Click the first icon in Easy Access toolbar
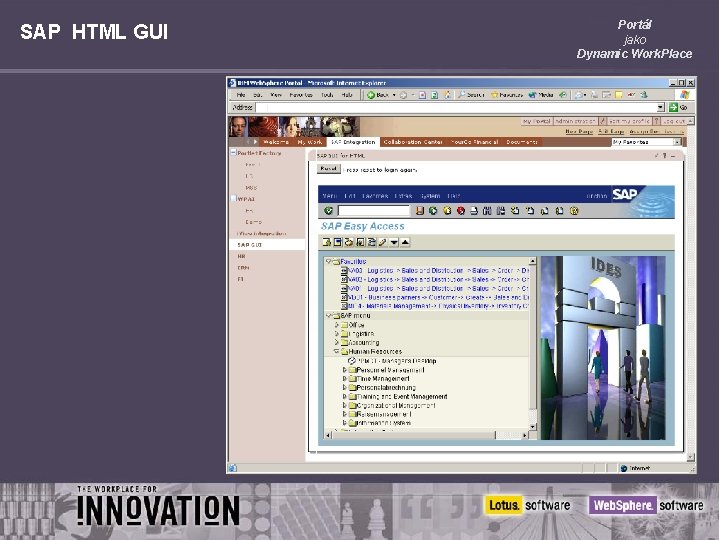 [x=326, y=242]
